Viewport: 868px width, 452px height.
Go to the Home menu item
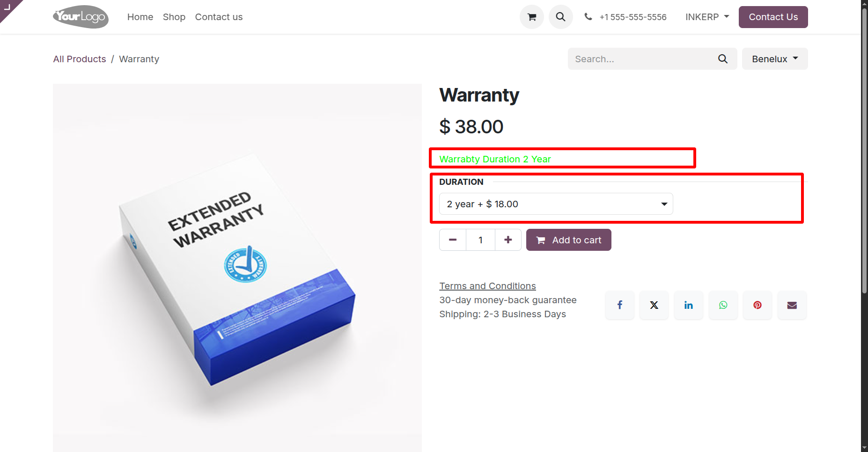tap(140, 17)
